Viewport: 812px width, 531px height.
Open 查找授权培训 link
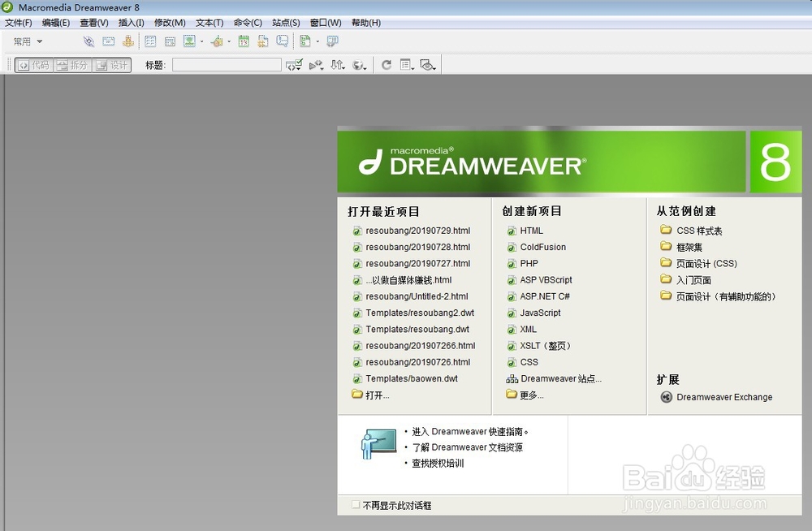(438, 464)
